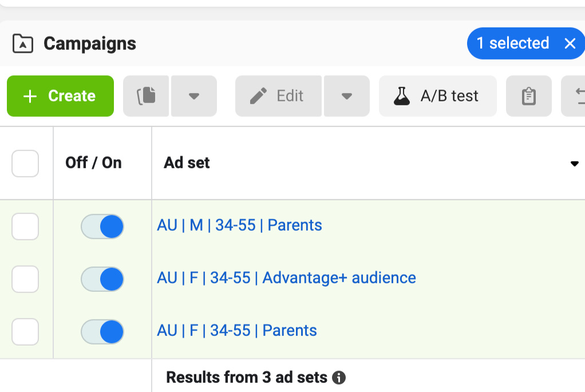
Task: Open the dropdown arrow next to Edit
Action: [346, 96]
